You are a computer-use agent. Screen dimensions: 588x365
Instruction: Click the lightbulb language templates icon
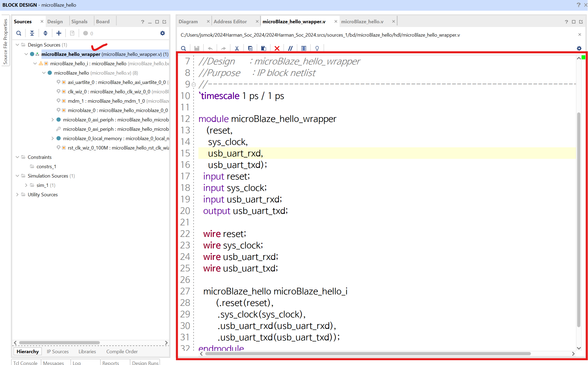[317, 48]
